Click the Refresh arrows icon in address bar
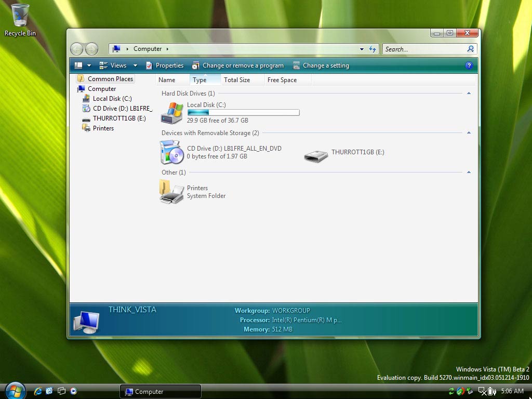Image resolution: width=532 pixels, height=399 pixels. [373, 49]
